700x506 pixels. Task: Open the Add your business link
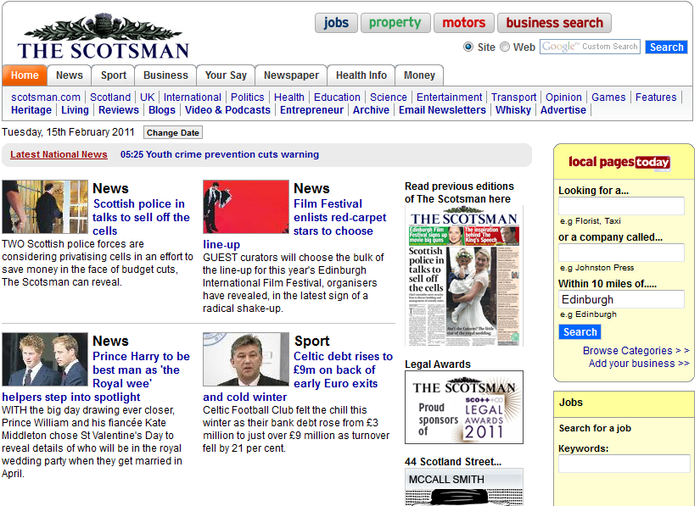point(638,364)
